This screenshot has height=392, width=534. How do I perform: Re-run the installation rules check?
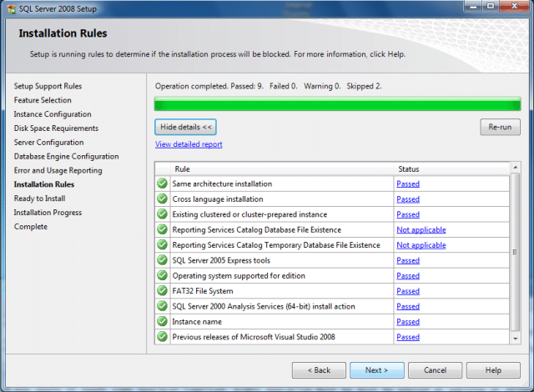pos(500,127)
